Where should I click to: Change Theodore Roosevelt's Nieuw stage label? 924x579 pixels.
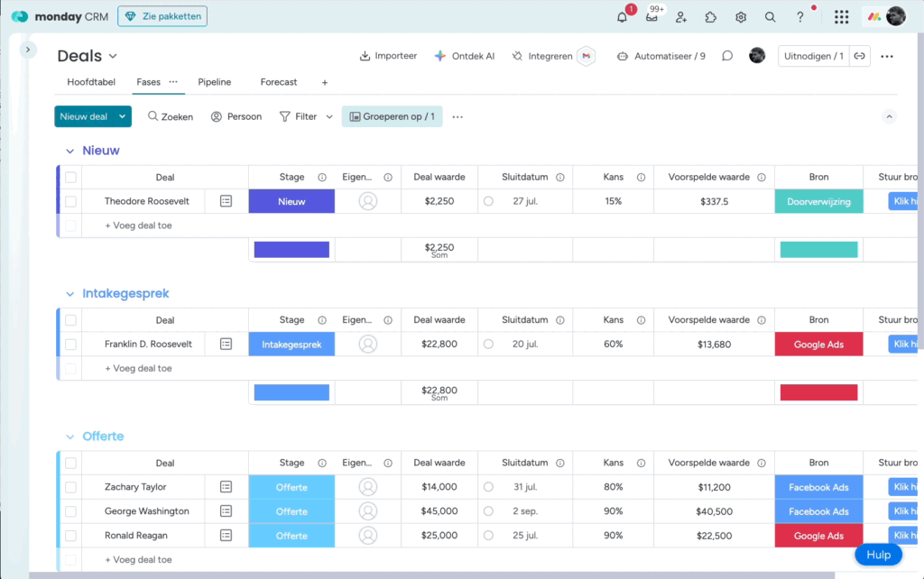click(x=291, y=201)
